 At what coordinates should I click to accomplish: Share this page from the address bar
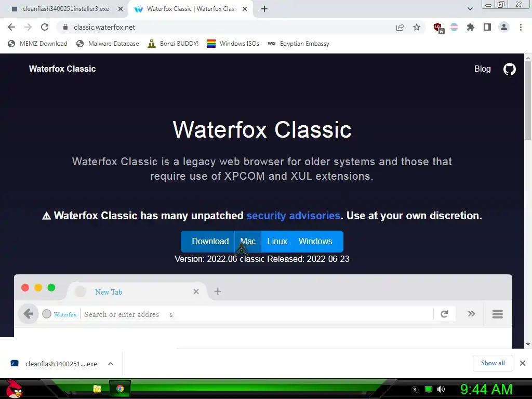[x=400, y=28]
